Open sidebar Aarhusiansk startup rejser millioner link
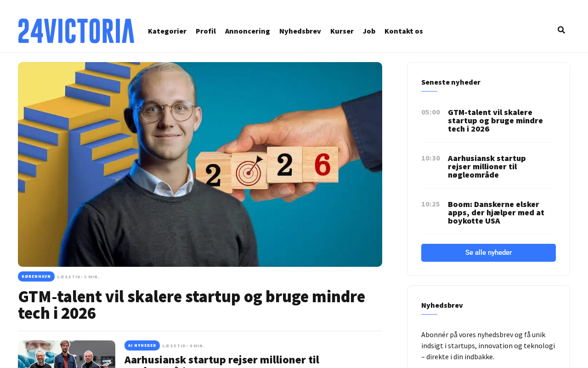The image size is (588, 368). (x=487, y=167)
